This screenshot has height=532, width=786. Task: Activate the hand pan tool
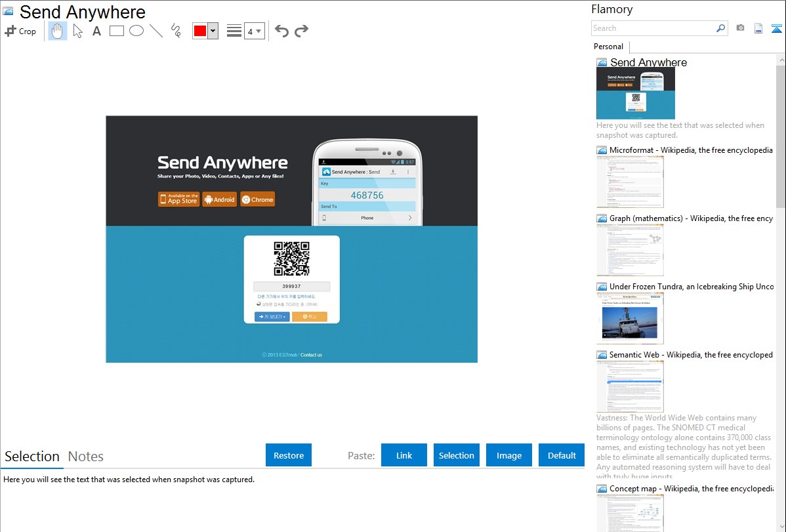(x=57, y=31)
